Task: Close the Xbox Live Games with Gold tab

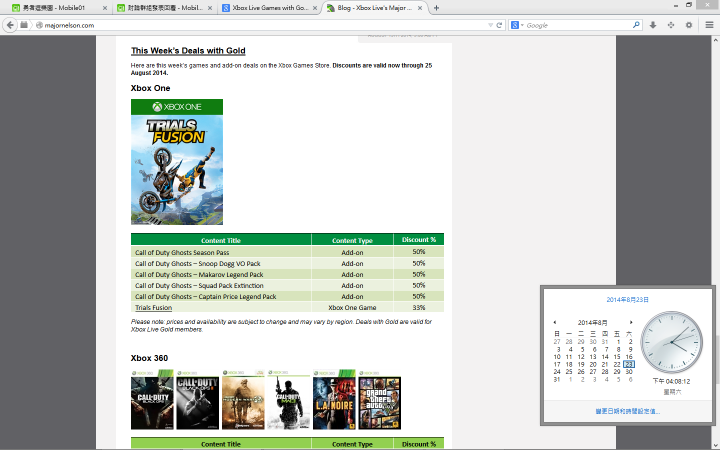Action: [315, 8]
